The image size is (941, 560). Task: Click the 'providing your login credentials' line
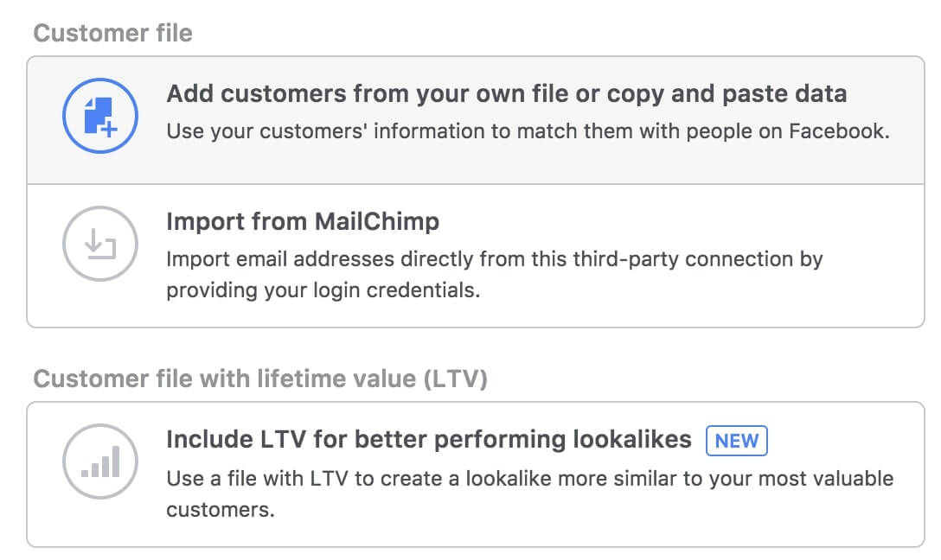click(x=323, y=290)
